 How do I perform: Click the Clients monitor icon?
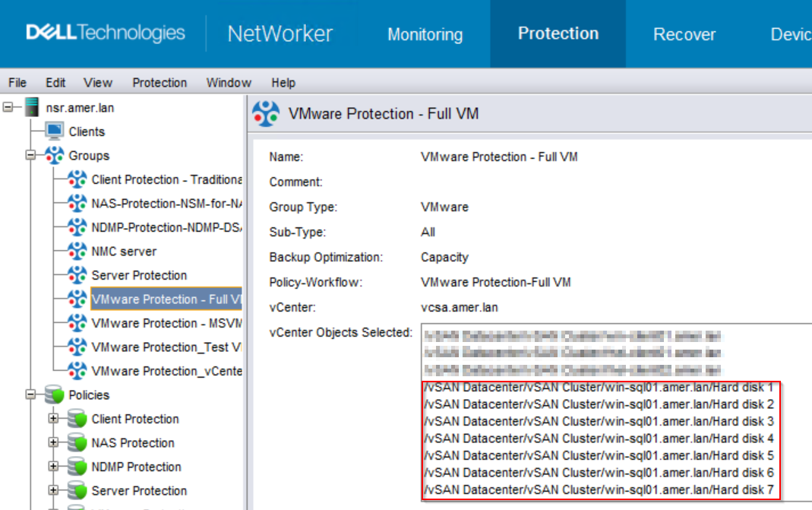click(x=55, y=131)
